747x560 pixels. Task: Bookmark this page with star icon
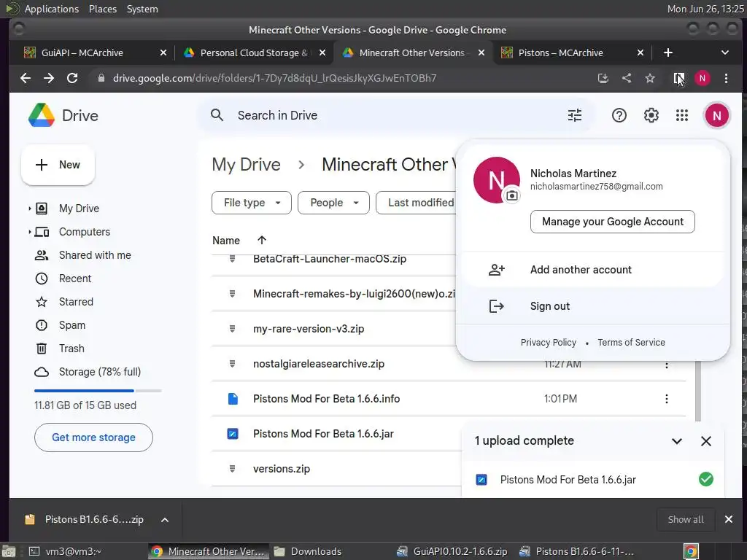[x=650, y=78]
